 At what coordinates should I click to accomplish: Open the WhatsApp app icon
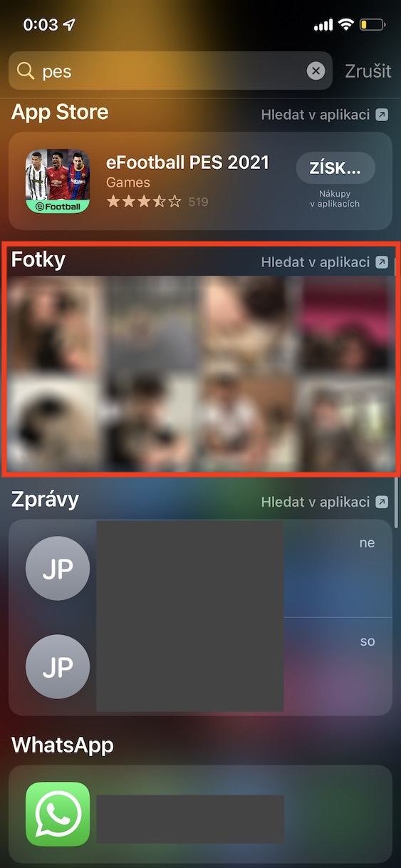(x=58, y=814)
